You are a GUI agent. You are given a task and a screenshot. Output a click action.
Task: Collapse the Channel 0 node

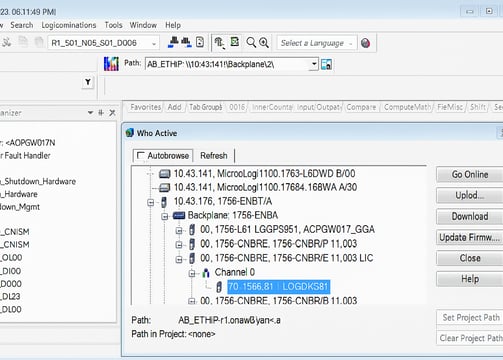tap(192, 273)
